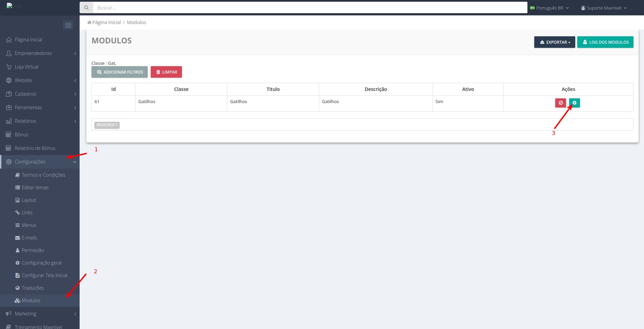Open Configuração geral submenu item

pos(41,263)
